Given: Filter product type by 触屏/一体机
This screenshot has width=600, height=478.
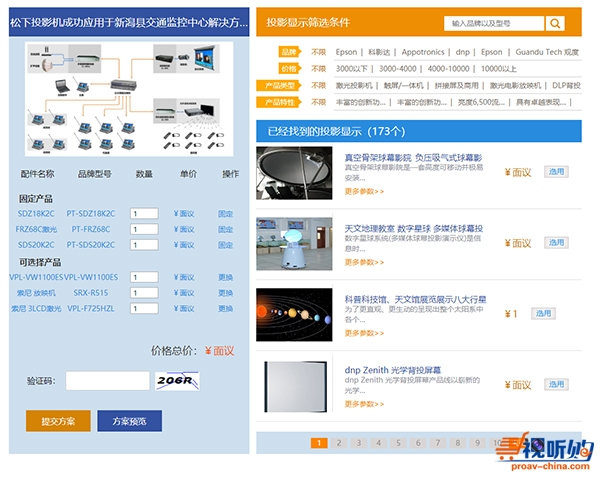Looking at the screenshot, I should pos(403,85).
